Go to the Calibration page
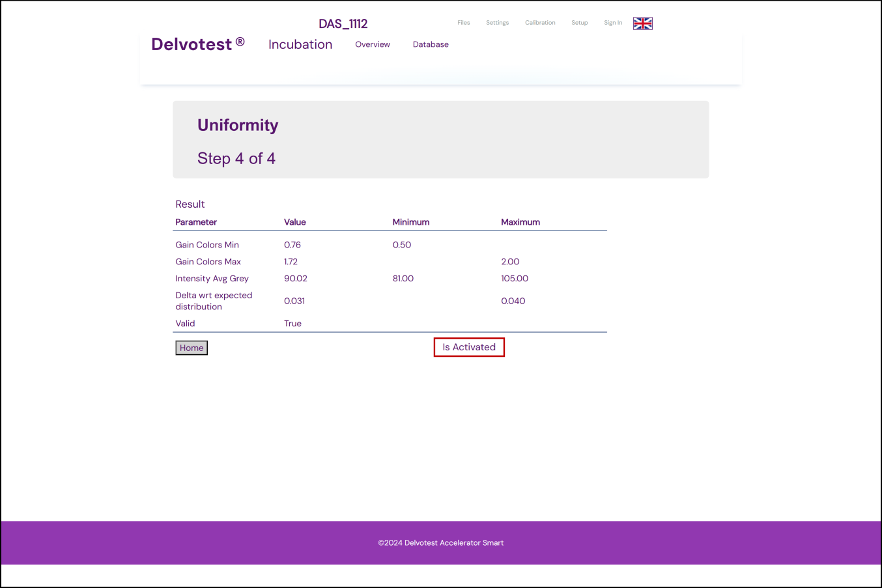The height and width of the screenshot is (588, 882). point(540,23)
